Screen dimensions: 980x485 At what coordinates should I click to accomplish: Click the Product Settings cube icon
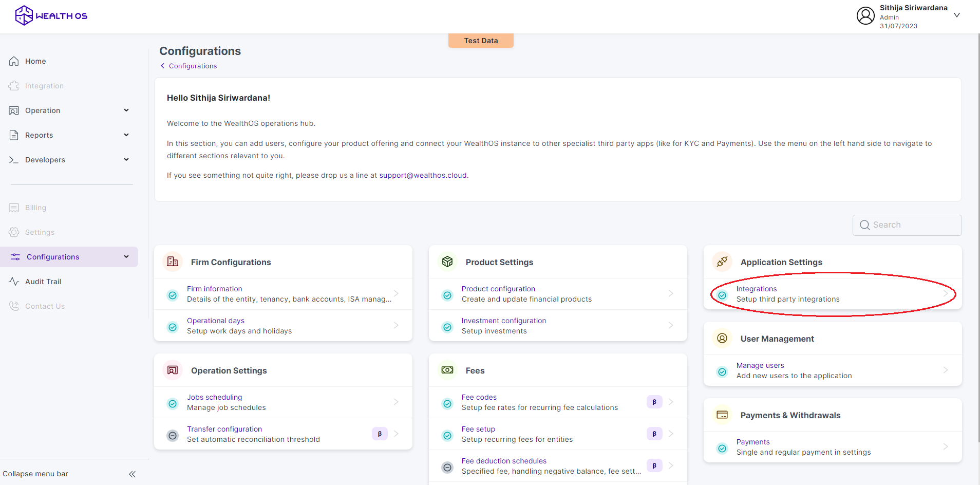447,262
